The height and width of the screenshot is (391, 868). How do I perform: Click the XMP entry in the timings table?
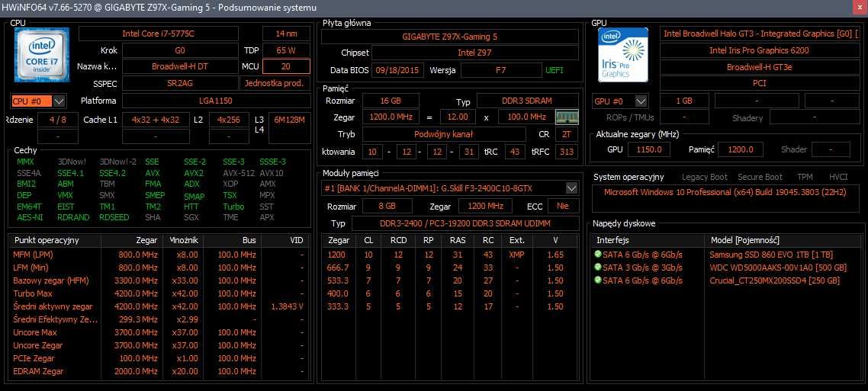pyautogui.click(x=516, y=255)
